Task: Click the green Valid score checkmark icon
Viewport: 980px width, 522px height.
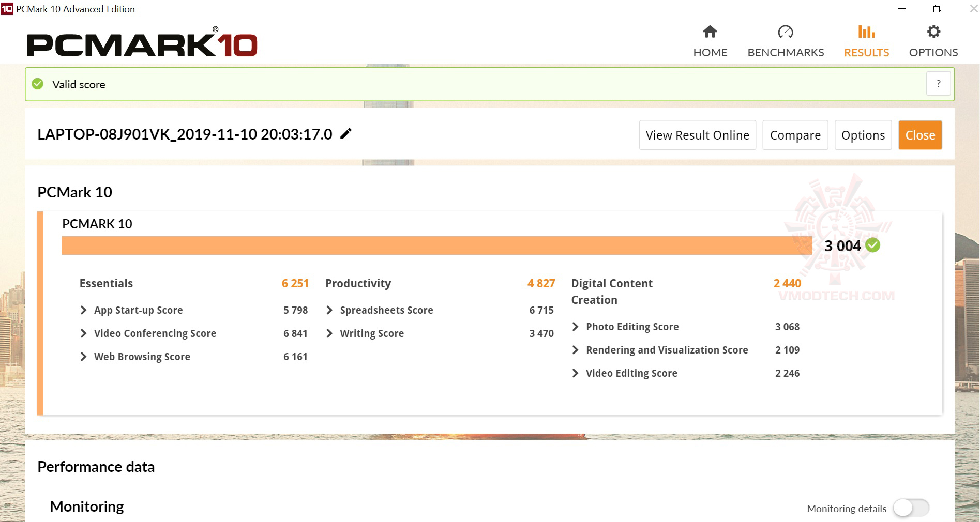Action: 38,84
